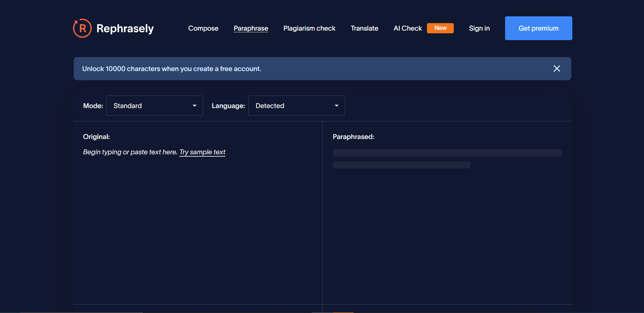Viewport: 644px width, 313px height.
Task: Open the Translate tool
Action: pyautogui.click(x=364, y=28)
